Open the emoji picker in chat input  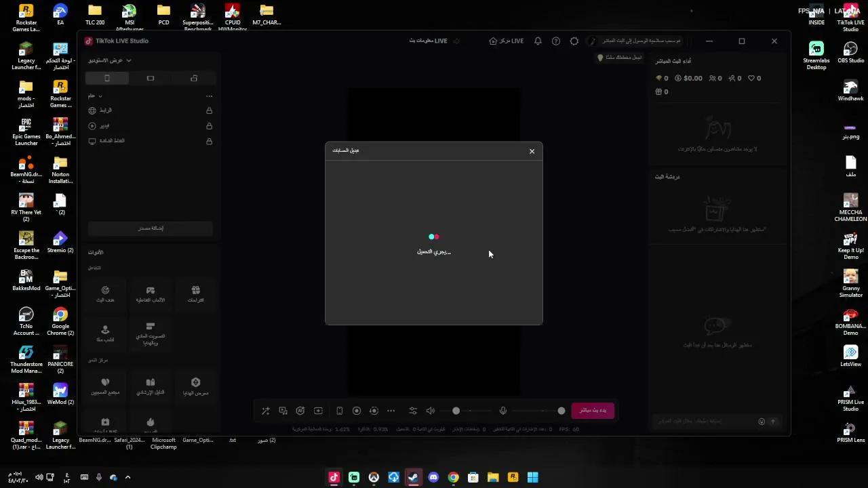coord(762,422)
